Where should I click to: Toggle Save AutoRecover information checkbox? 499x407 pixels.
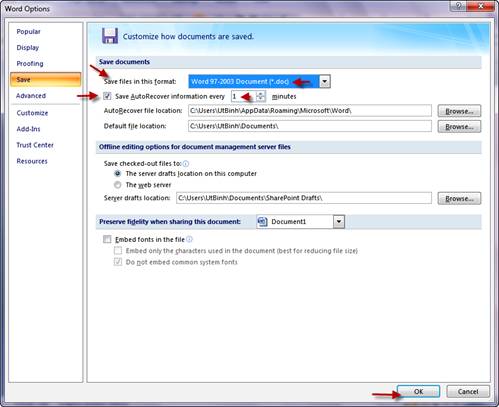coord(107,96)
